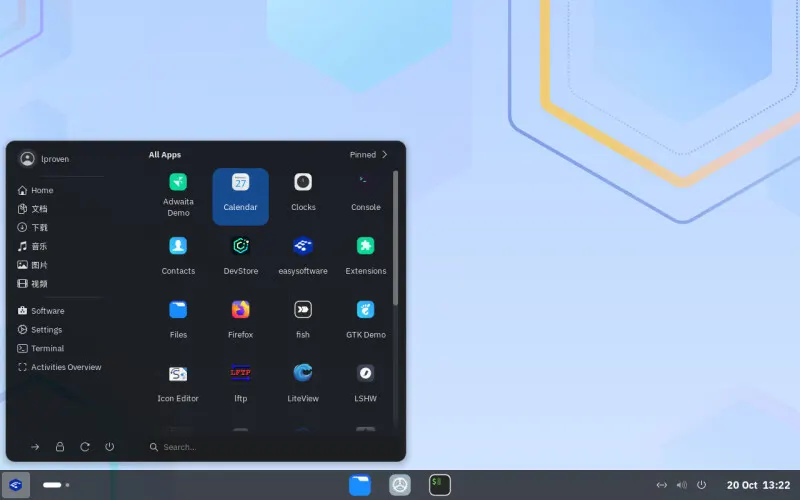Image resolution: width=800 pixels, height=500 pixels.
Task: Launch the Extensions app
Action: [365, 257]
